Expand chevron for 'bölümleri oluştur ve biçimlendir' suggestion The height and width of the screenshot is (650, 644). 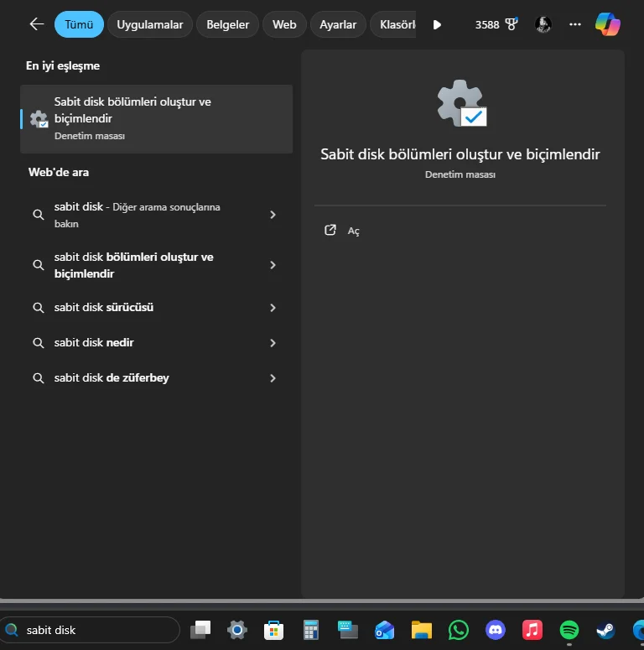[x=273, y=265]
